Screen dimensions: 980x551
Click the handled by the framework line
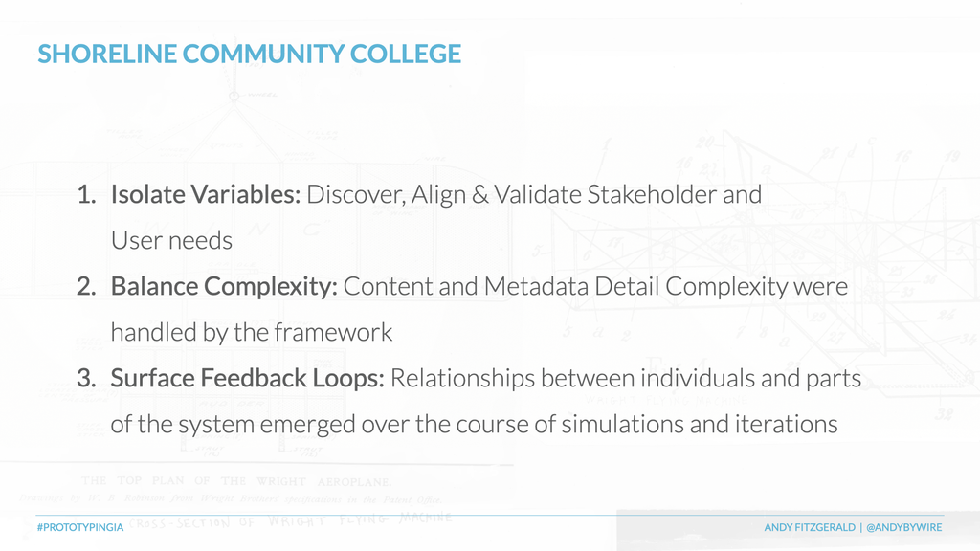tap(252, 332)
